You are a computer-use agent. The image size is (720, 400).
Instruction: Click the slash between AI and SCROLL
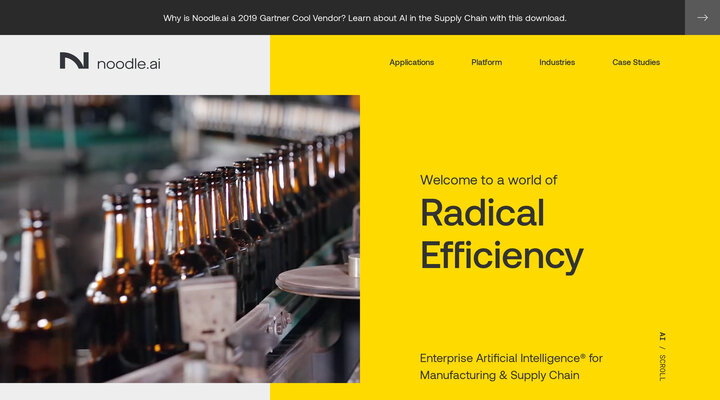661,348
